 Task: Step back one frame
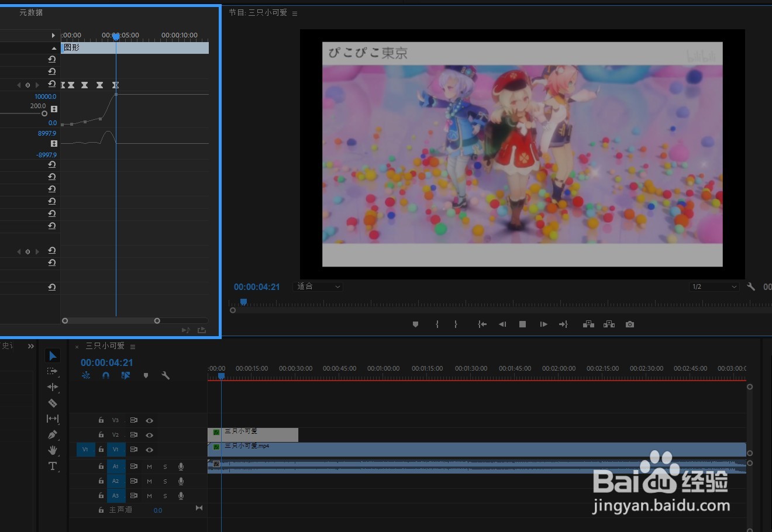point(502,324)
